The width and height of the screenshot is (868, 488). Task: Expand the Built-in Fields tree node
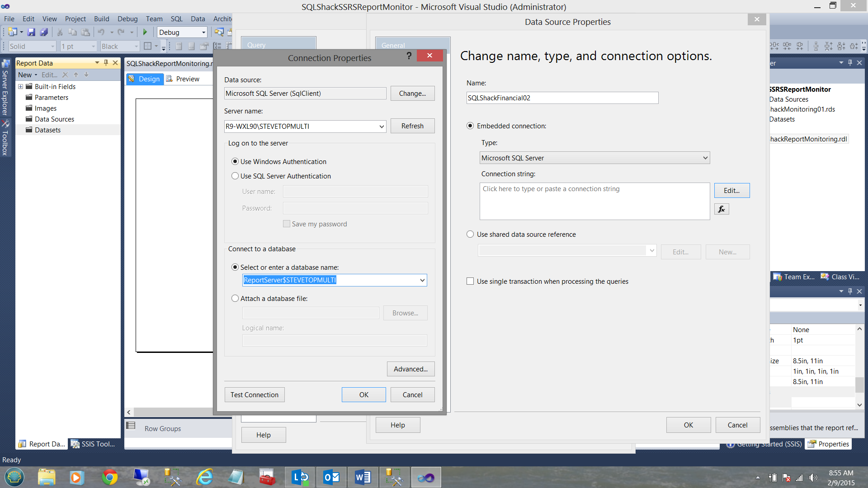pyautogui.click(x=20, y=87)
